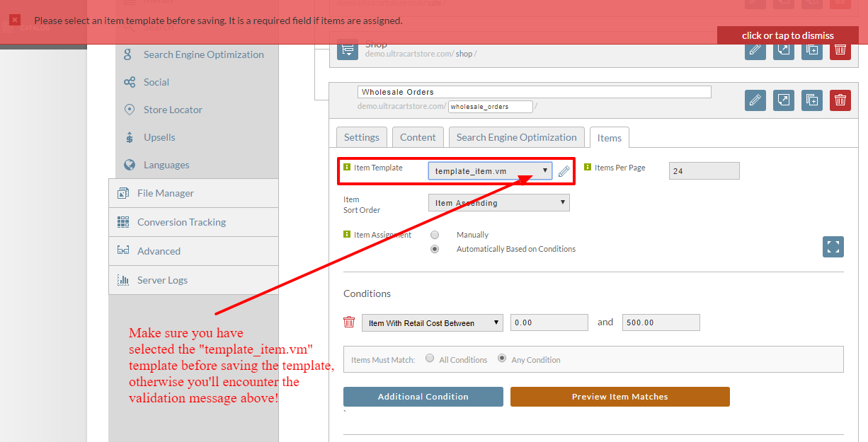Image resolution: width=868 pixels, height=442 pixels.
Task: Click Item Assignment info icon
Action: (347, 234)
